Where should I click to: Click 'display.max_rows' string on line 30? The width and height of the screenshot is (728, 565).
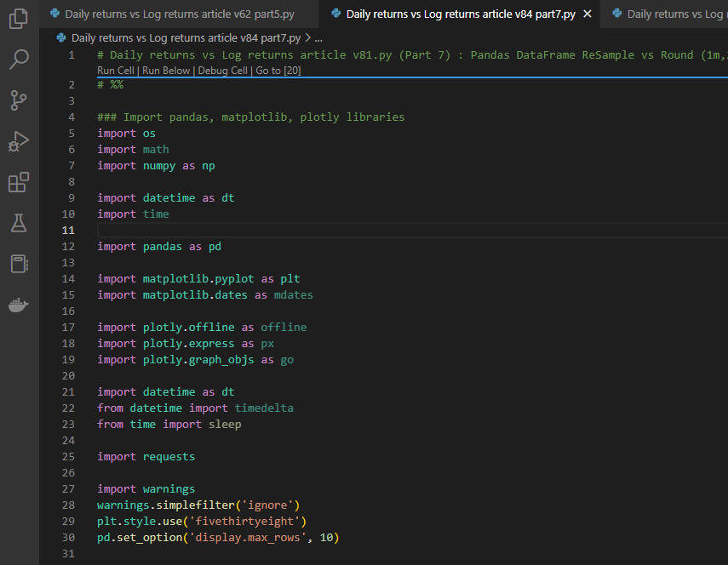click(x=250, y=537)
